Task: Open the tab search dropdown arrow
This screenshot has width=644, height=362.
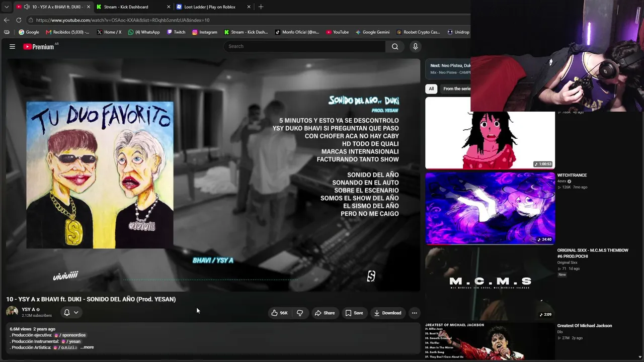Action: pos(7,7)
